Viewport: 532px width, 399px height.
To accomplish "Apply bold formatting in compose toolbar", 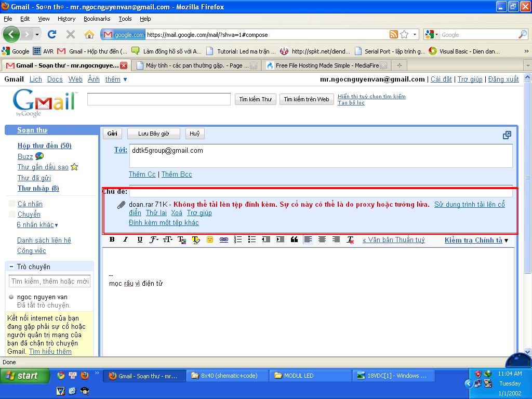I will click(112, 240).
